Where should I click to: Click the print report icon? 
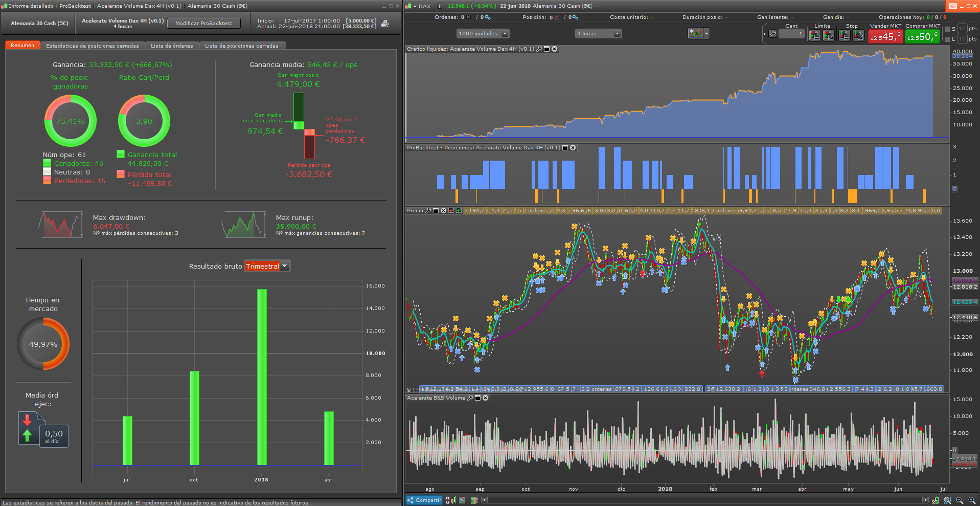coord(385,24)
